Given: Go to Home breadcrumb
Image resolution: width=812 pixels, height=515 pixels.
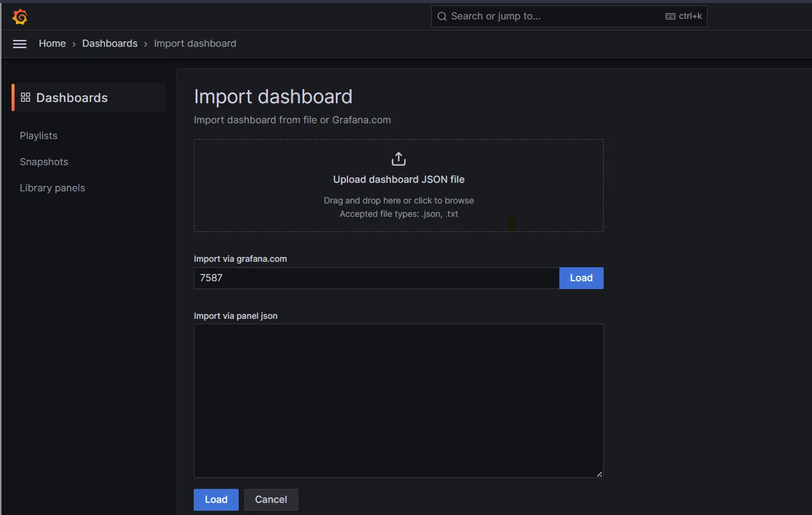Looking at the screenshot, I should click(x=52, y=44).
